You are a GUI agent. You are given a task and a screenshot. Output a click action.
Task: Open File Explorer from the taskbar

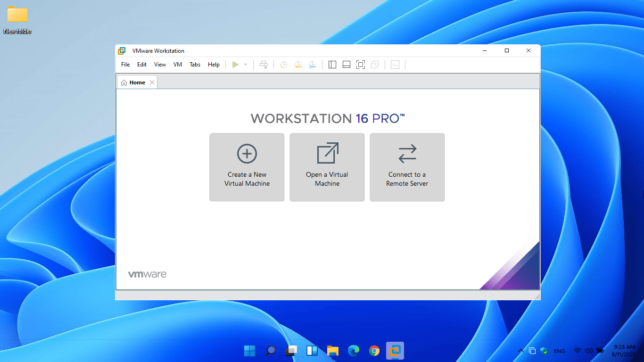[333, 351]
